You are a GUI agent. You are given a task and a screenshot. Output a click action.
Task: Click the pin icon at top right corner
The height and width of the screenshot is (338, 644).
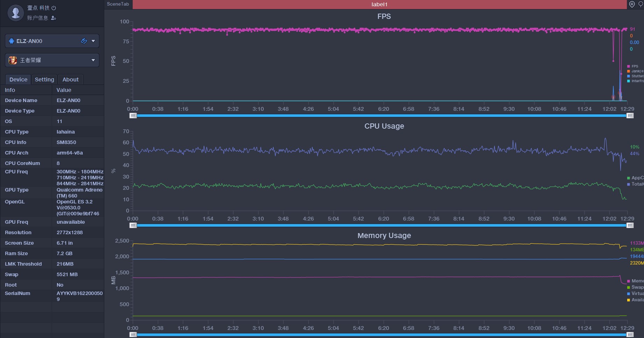point(641,4)
